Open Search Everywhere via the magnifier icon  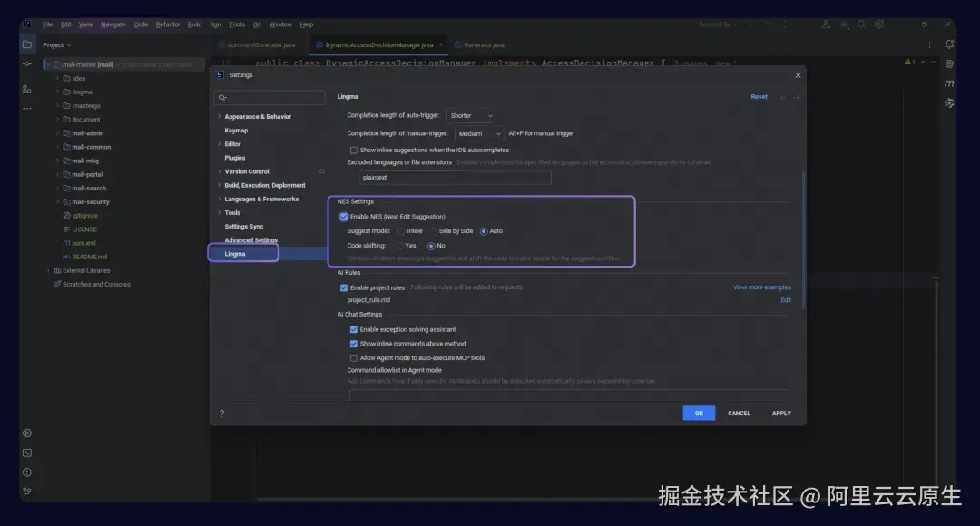(861, 24)
